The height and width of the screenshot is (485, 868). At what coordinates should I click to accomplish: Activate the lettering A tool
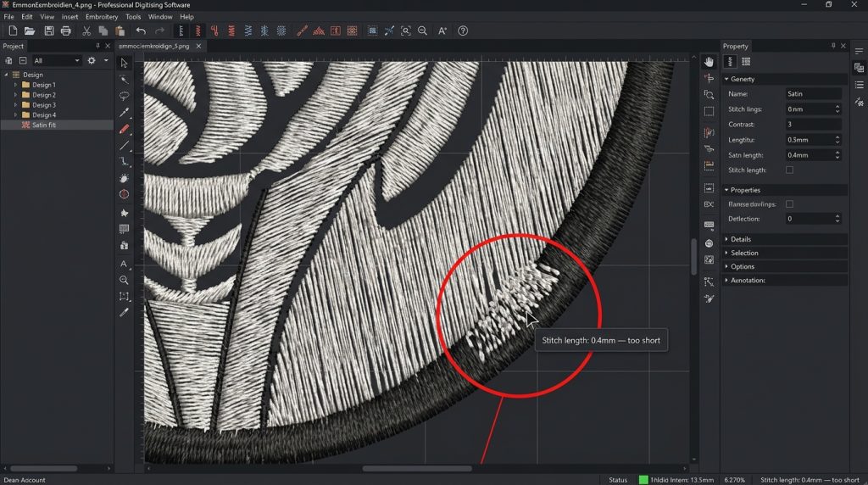[124, 264]
